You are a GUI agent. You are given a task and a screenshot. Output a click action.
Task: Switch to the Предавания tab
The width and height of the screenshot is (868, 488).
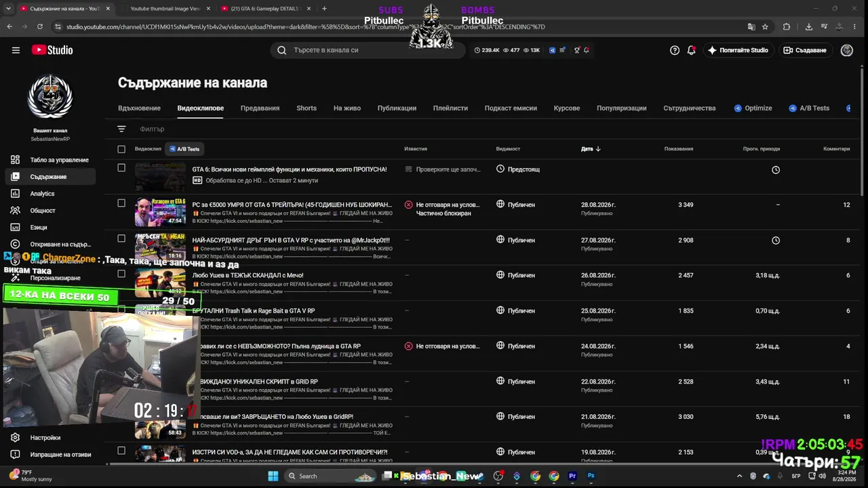click(x=260, y=108)
